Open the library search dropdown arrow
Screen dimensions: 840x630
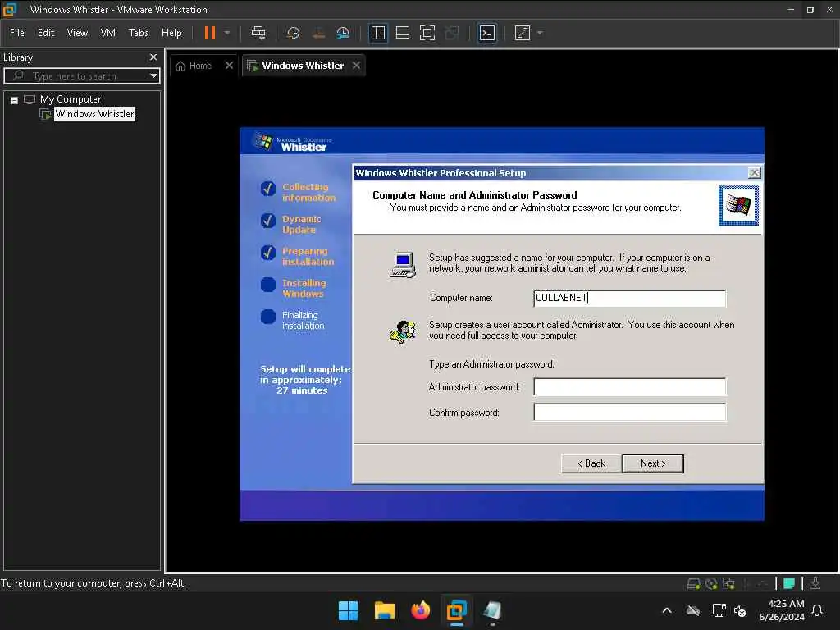(153, 75)
